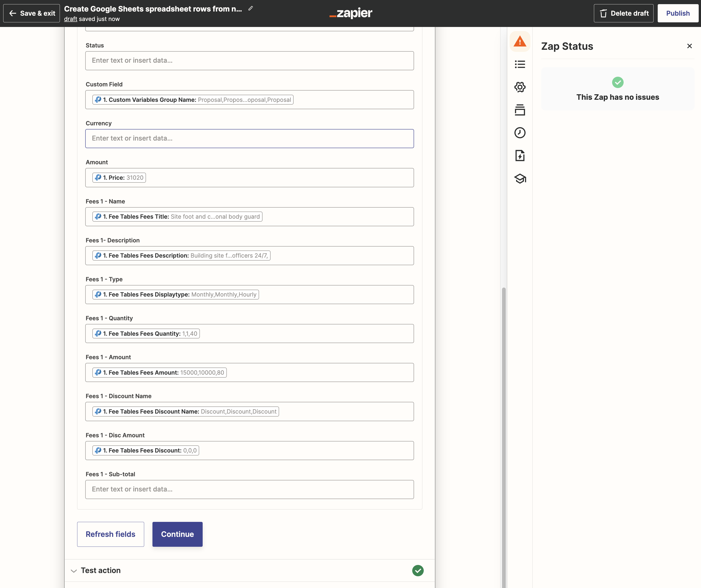This screenshot has width=701, height=588.
Task: Click into the Currency input field
Action: pyautogui.click(x=249, y=138)
